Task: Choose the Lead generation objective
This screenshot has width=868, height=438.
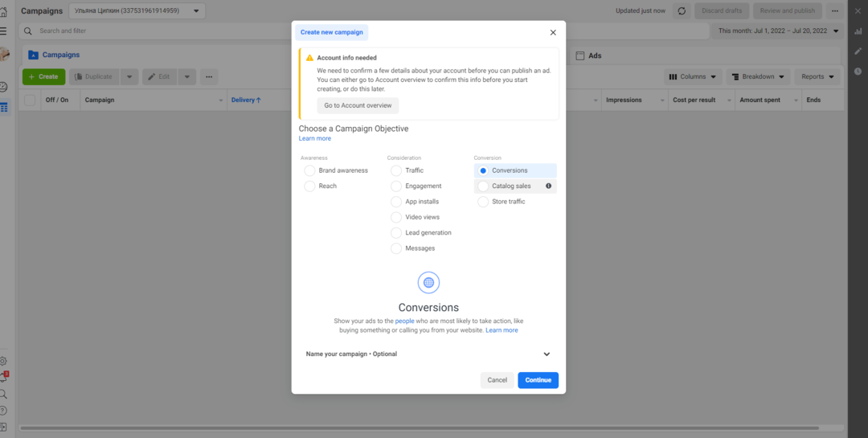Action: pos(396,233)
